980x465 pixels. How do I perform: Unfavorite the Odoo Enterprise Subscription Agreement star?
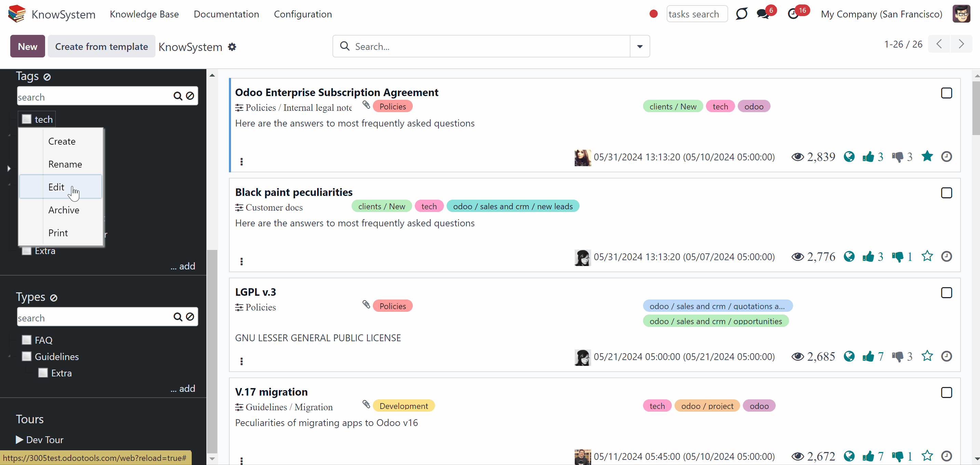point(927,156)
